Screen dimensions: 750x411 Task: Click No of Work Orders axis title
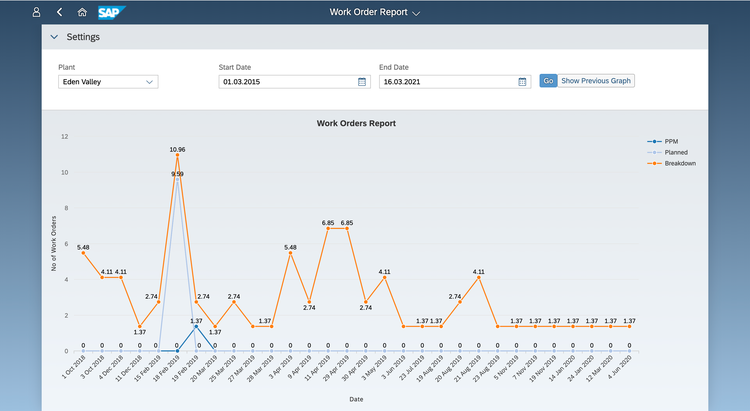pos(54,244)
